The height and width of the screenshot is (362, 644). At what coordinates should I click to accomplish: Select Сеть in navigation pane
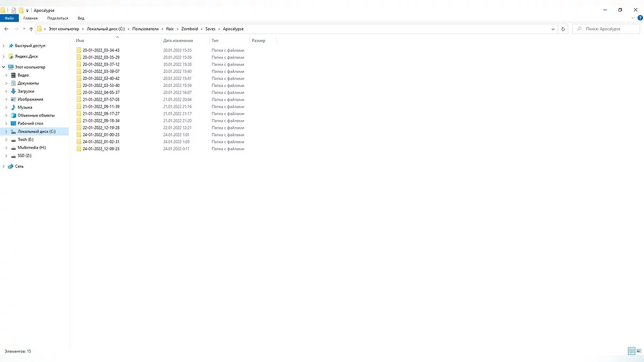[x=19, y=166]
